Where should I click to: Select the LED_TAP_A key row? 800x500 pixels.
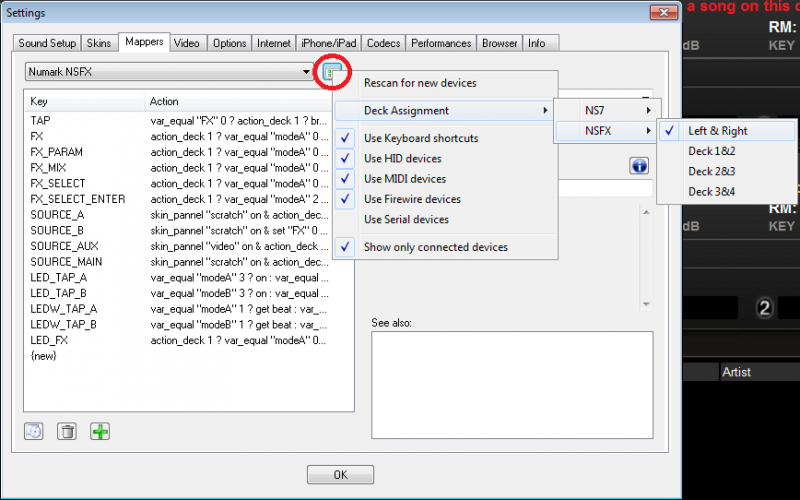click(x=189, y=278)
